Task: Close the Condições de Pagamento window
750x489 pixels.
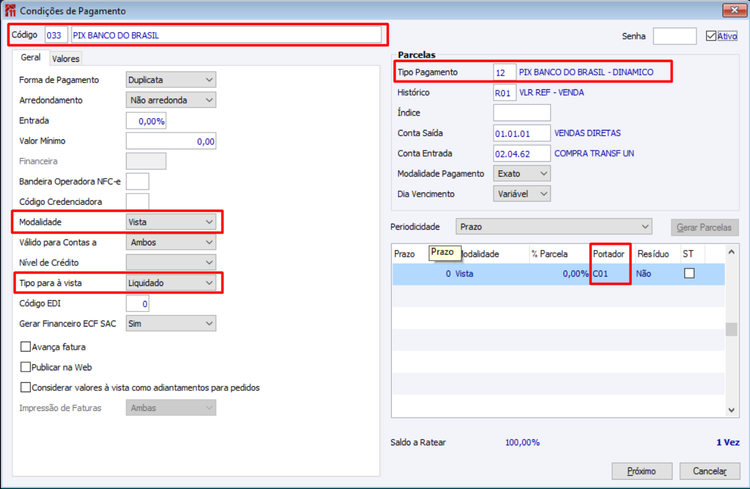Action: [x=734, y=10]
